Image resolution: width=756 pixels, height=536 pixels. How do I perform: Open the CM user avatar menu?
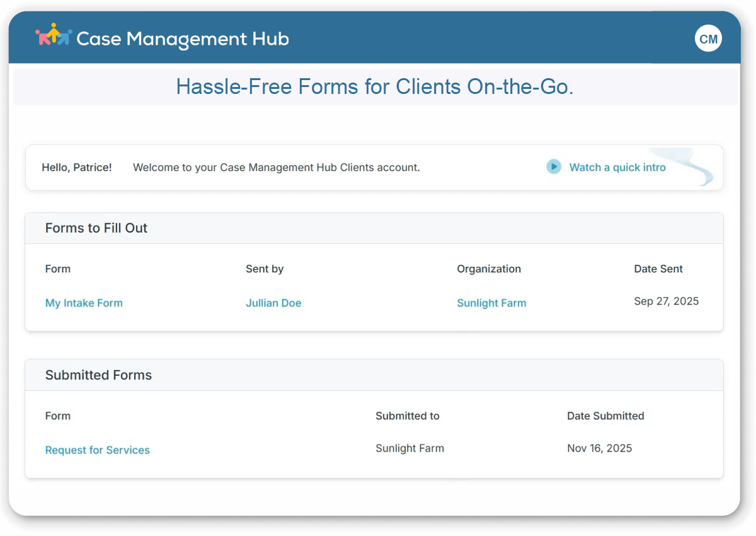click(x=708, y=39)
